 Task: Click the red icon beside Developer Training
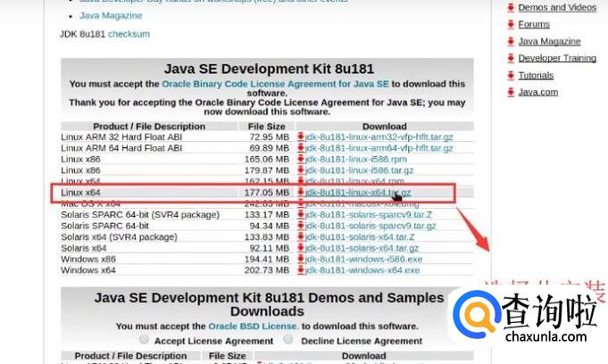coord(512,59)
